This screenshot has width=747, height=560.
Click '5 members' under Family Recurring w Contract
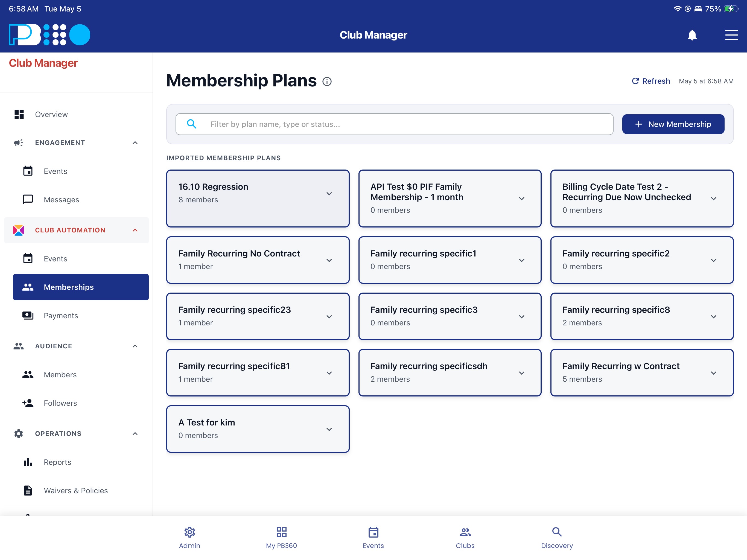[582, 379]
